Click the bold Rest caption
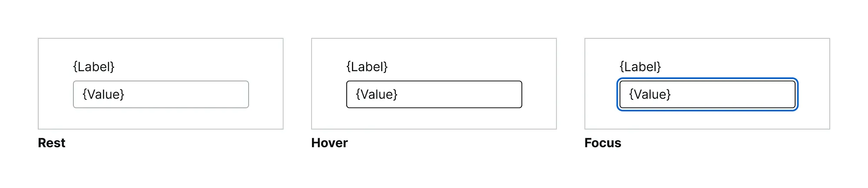Screen dimensions: 868x188 52,143
